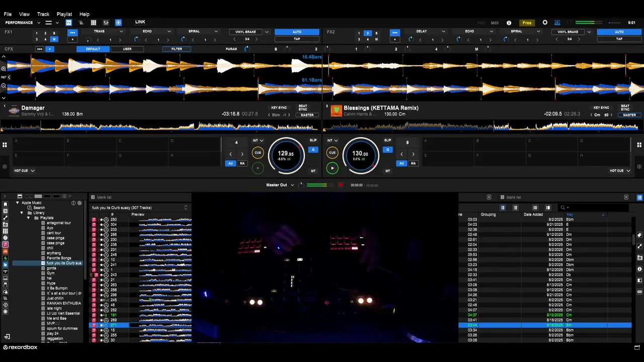The height and width of the screenshot is (362, 644).
Task: Toggle deck 1 BEAT SYNC
Action: coord(303,108)
